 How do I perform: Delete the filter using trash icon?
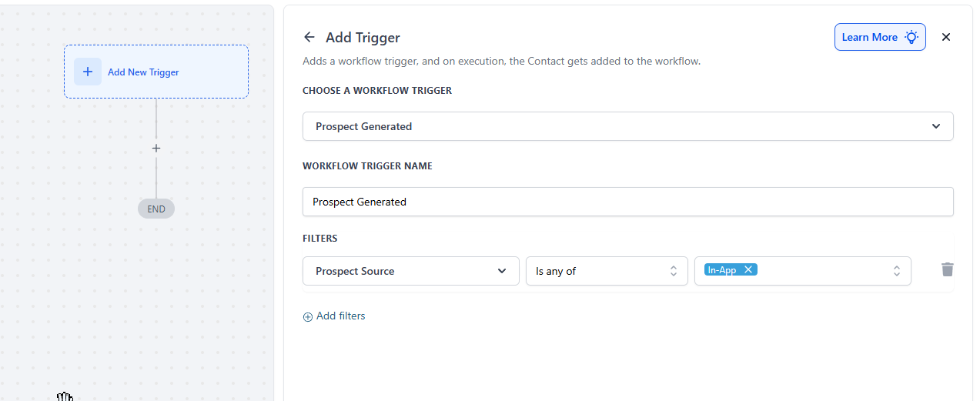947,269
